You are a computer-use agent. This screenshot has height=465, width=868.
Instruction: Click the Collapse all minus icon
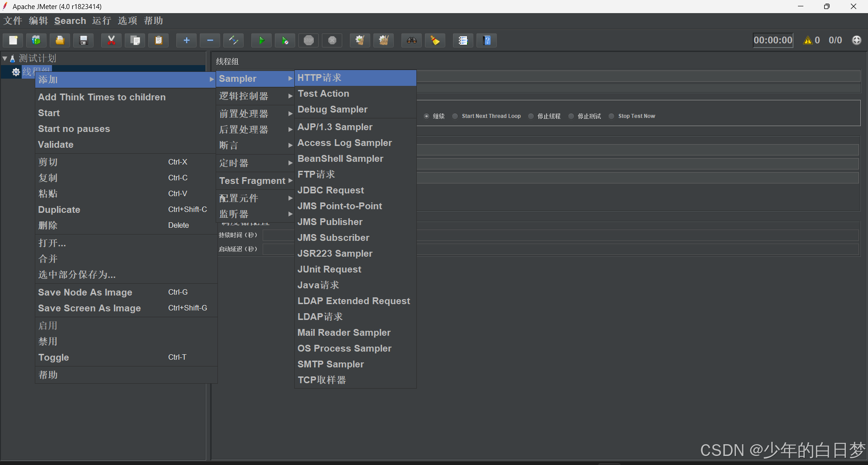point(210,40)
